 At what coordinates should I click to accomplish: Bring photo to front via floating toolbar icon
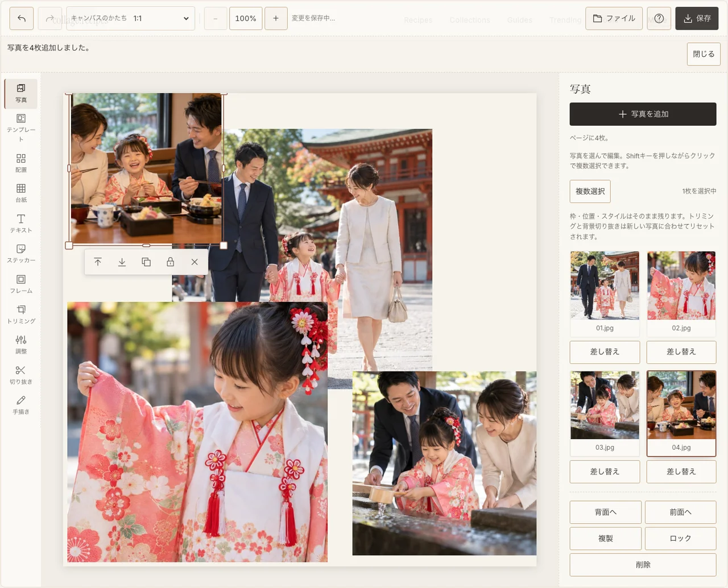pyautogui.click(x=98, y=262)
